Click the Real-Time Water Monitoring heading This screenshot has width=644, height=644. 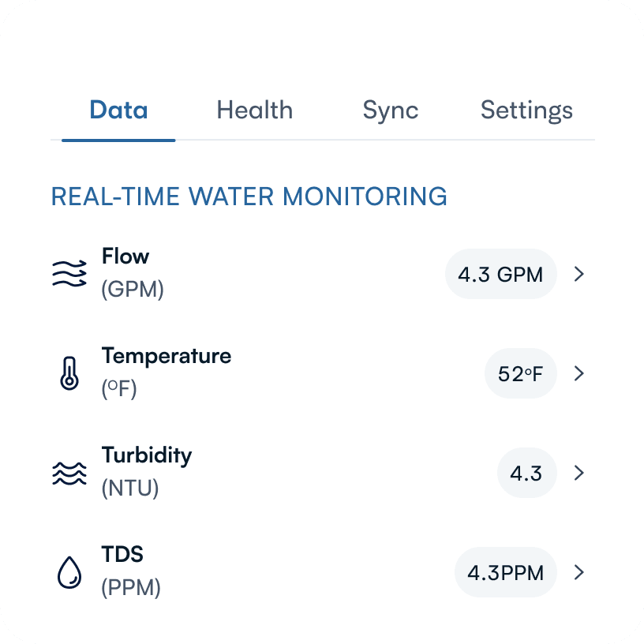tap(249, 197)
